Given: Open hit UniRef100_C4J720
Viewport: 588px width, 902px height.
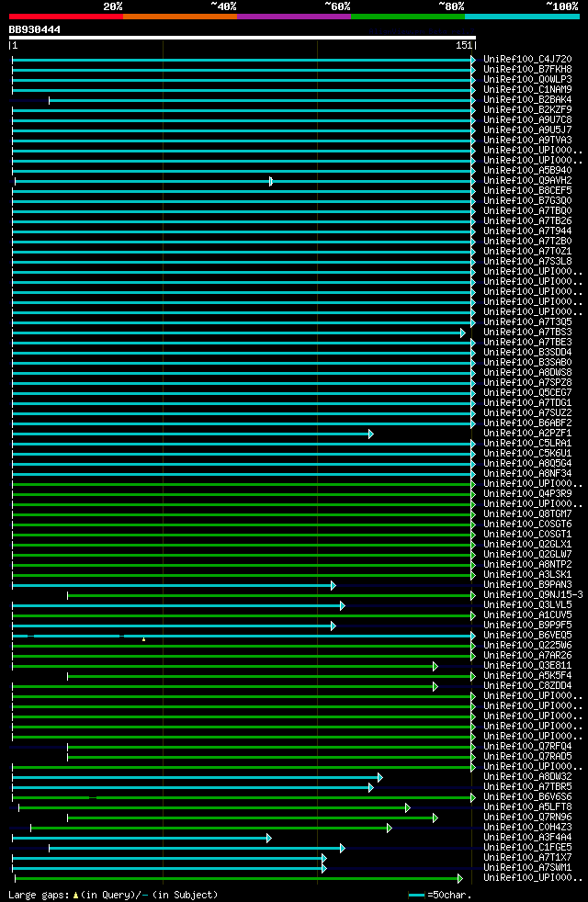Looking at the screenshot, I should point(527,60).
